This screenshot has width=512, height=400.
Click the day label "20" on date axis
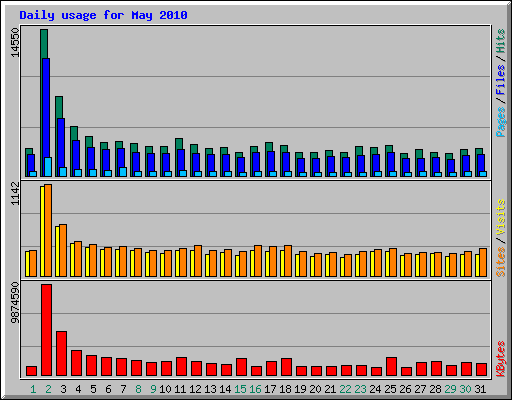coord(315,389)
